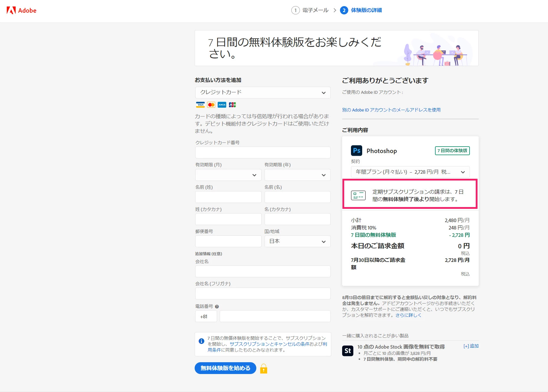Click the Adobe Stock St icon
The image size is (548, 392).
[x=348, y=351]
